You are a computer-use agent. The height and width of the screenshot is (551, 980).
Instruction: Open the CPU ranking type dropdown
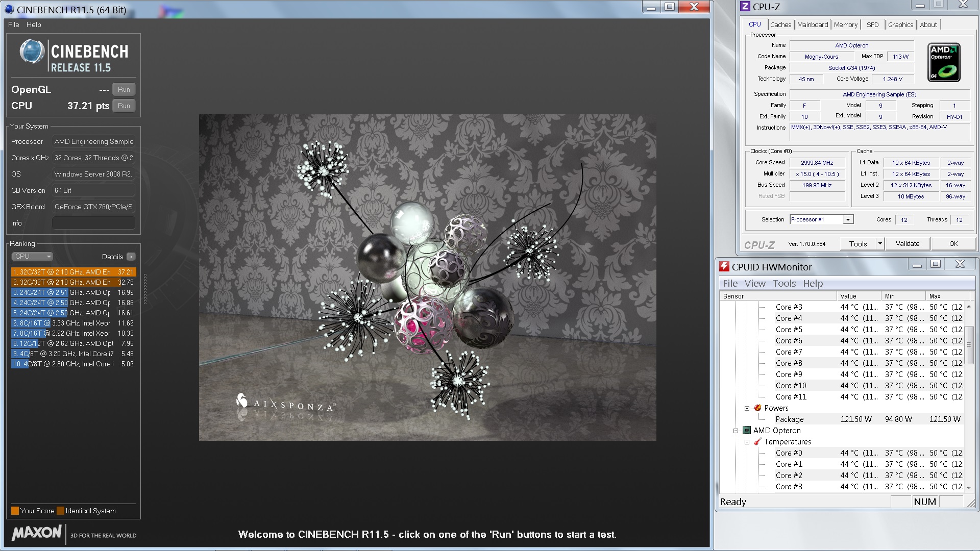pyautogui.click(x=33, y=257)
